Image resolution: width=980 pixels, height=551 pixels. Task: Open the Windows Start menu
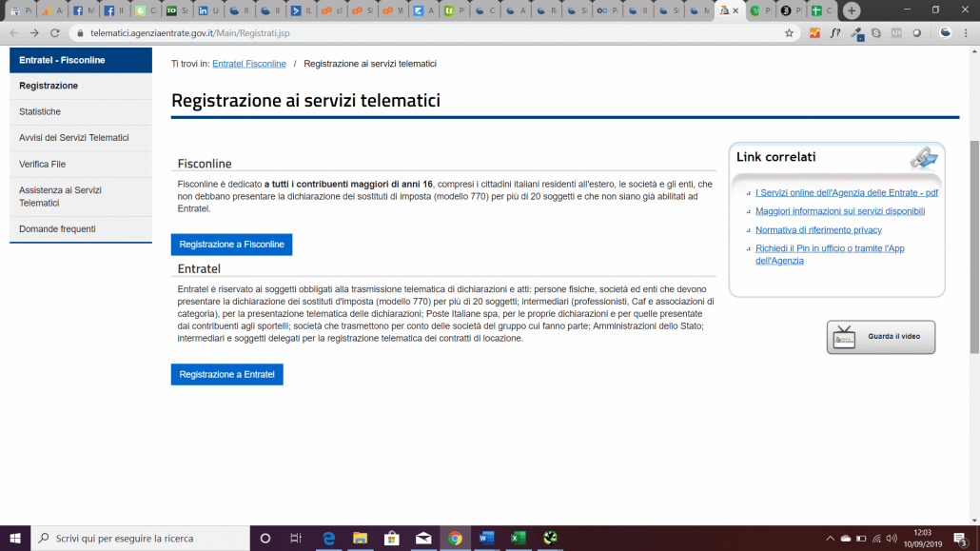tap(15, 538)
